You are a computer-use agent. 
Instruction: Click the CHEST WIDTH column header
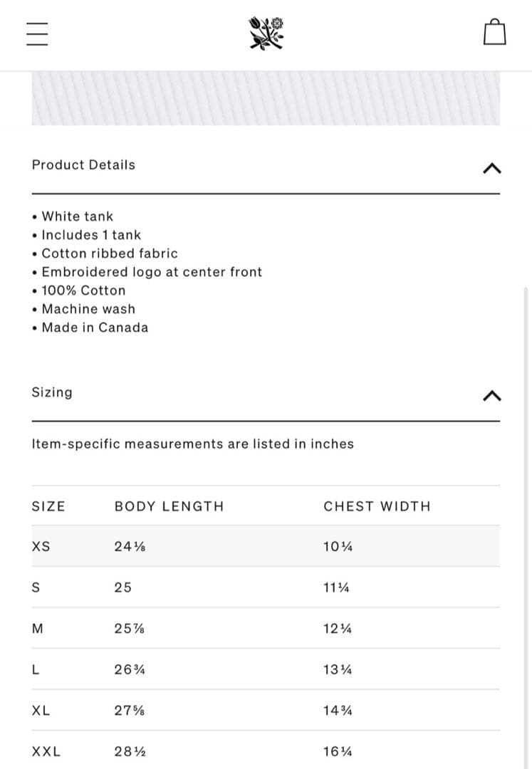(377, 506)
